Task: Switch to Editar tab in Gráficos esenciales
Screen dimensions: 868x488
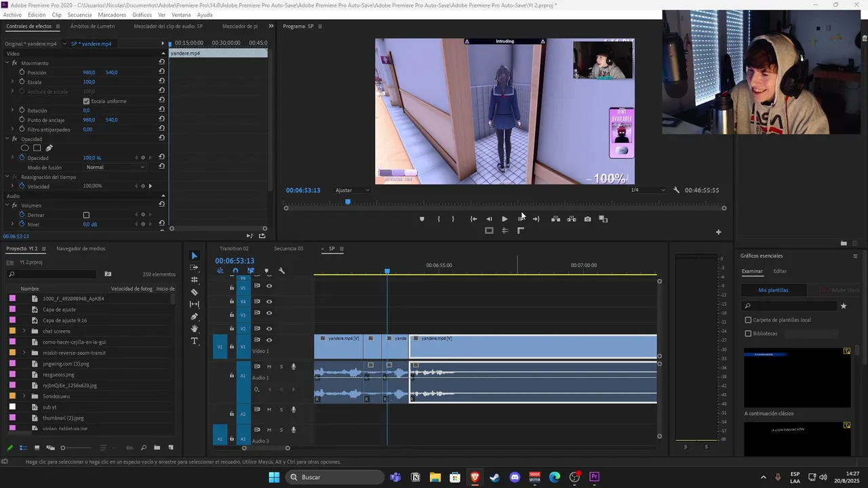Action: 780,271
